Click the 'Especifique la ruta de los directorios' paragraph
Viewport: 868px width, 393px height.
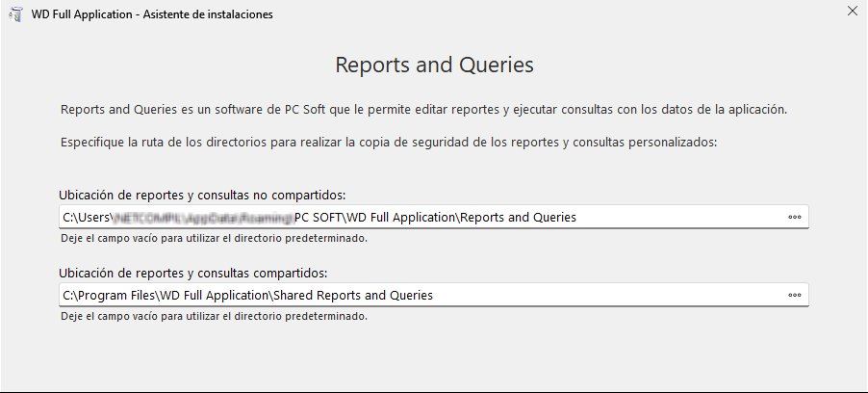click(x=389, y=142)
